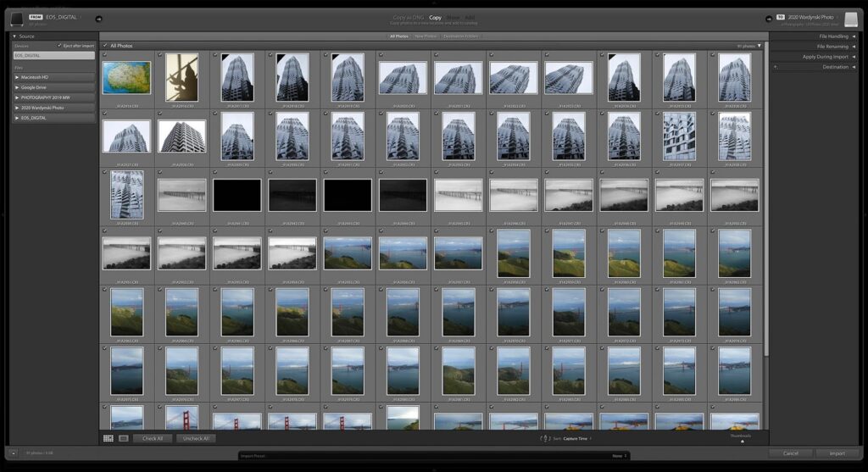868x472 pixels.
Task: Switch to the All Photos filter tab
Action: 398,36
